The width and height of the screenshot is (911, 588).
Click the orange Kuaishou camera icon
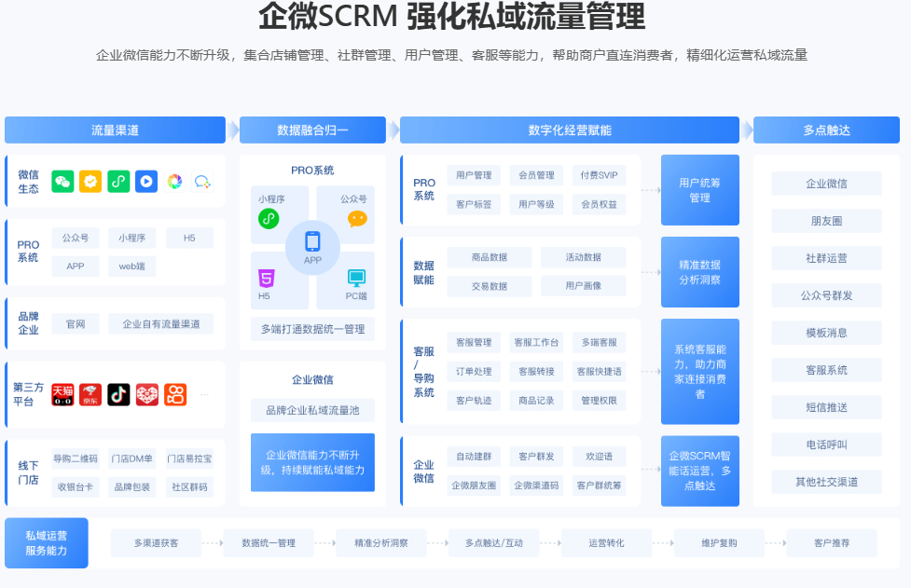tap(175, 394)
